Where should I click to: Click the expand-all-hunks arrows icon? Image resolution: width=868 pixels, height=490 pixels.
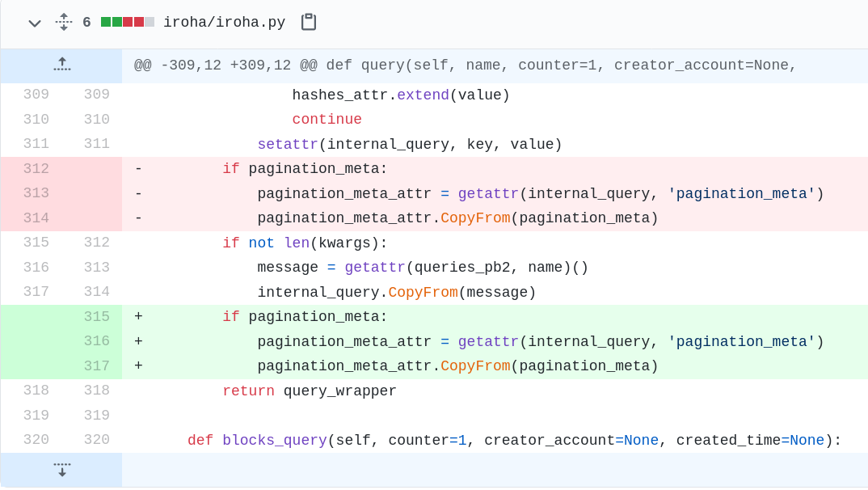coord(63,23)
